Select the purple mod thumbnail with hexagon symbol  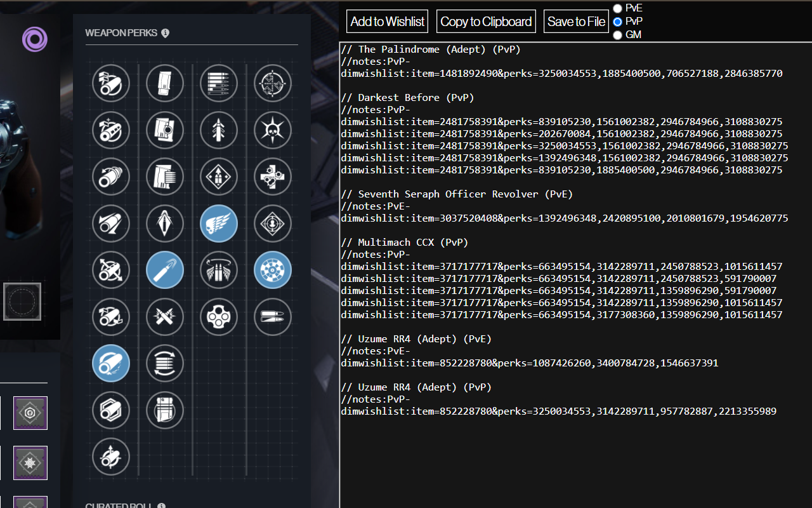(30, 413)
